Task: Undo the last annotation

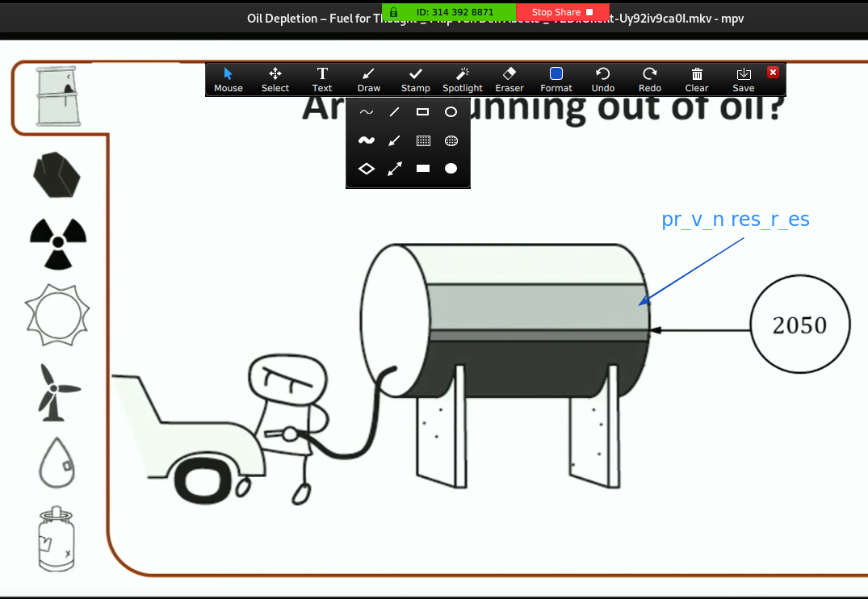Action: [603, 79]
